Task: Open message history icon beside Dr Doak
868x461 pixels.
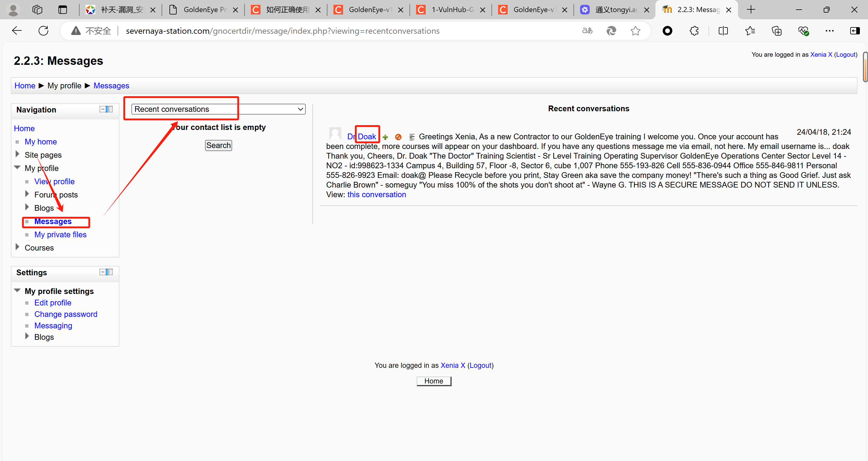Action: [x=412, y=137]
